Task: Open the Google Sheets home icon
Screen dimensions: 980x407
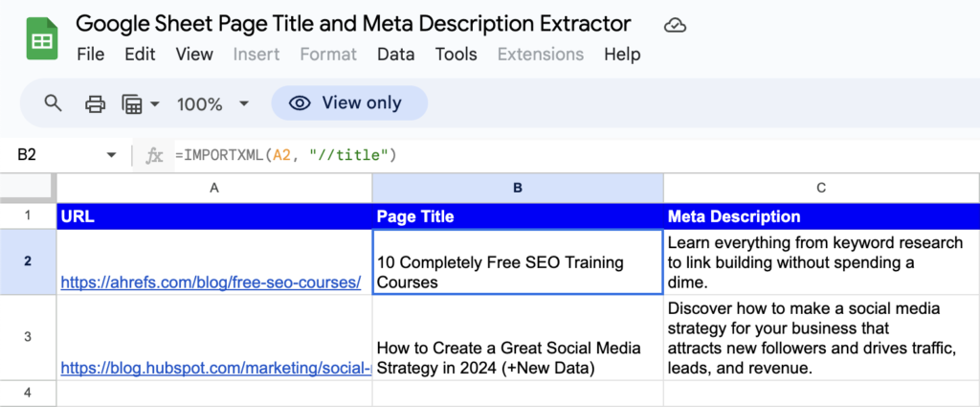Action: point(42,38)
